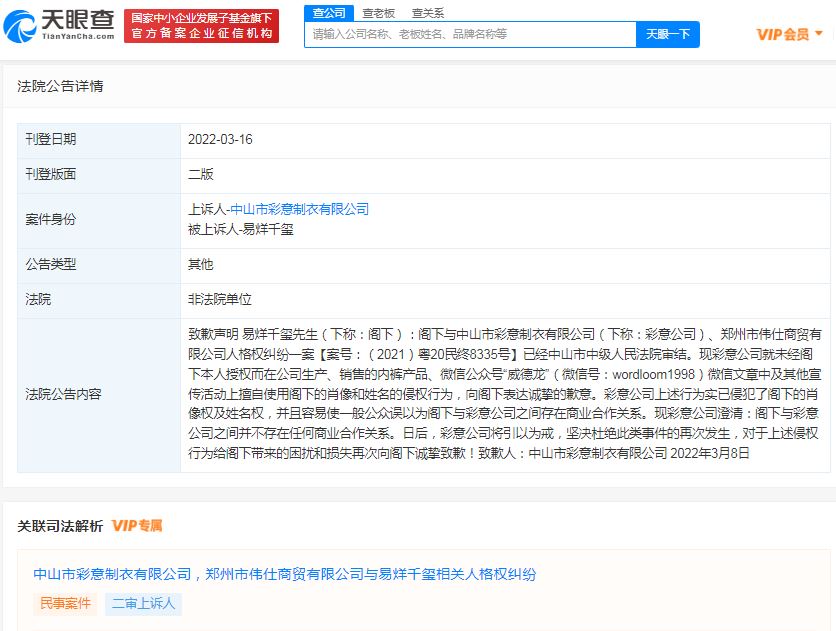Click the 法院公告详情 page heading
The width and height of the screenshot is (836, 631).
coord(62,87)
